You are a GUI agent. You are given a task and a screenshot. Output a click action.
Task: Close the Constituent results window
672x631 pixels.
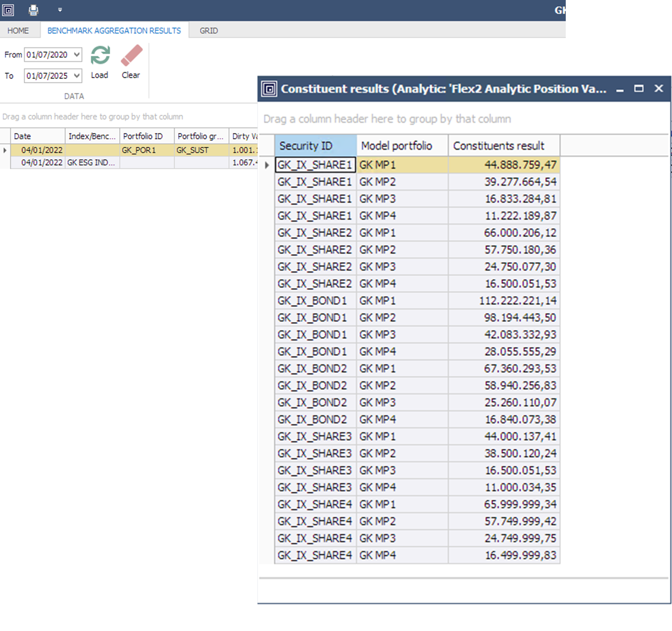[658, 89]
